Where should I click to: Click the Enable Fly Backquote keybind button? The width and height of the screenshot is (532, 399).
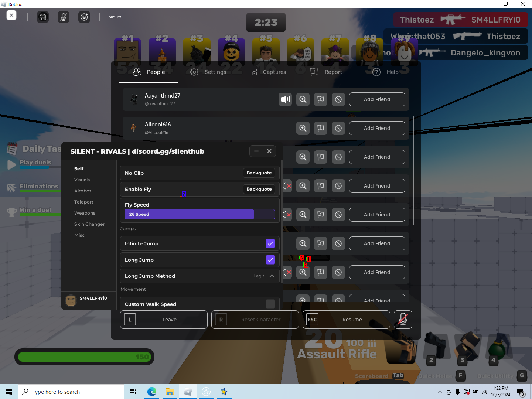pos(259,189)
